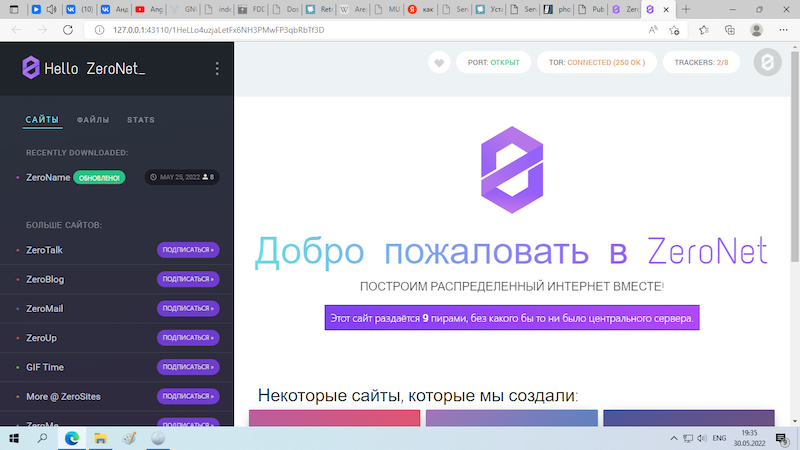Screen dimensions: 800x450
Task: Open Microsoft Edge from the taskbar
Action: point(72,438)
